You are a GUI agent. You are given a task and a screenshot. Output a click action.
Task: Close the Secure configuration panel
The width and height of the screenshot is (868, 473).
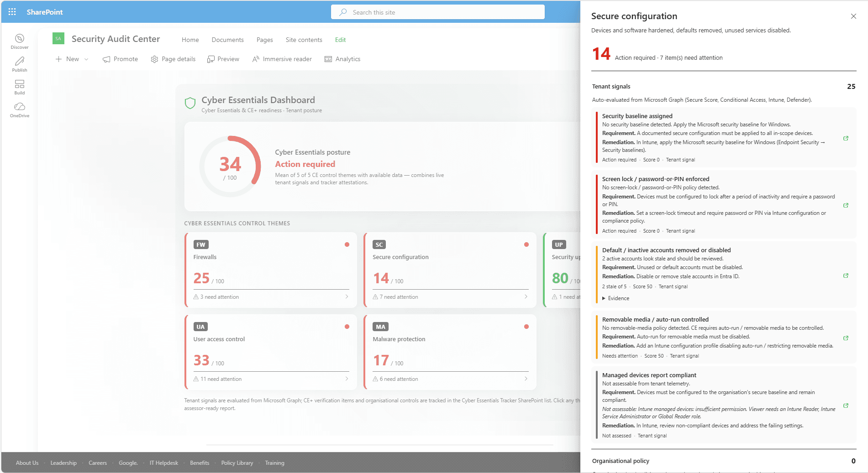click(x=853, y=16)
